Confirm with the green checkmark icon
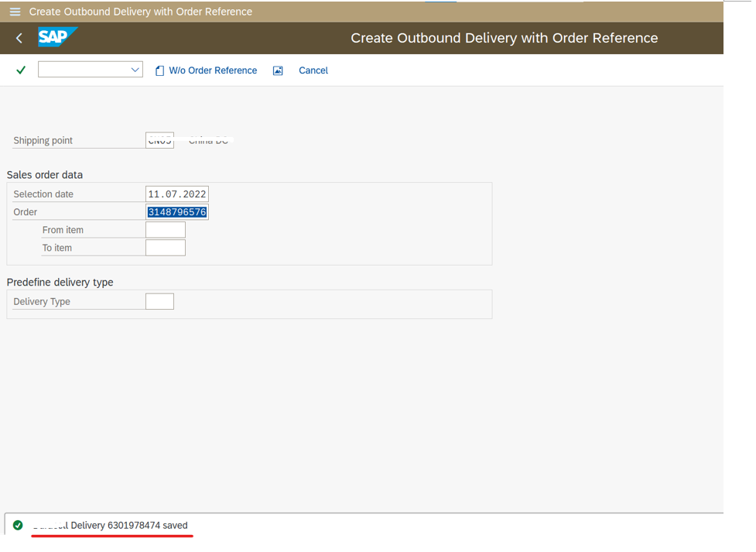Viewport: 756px width, 552px height. coord(21,70)
